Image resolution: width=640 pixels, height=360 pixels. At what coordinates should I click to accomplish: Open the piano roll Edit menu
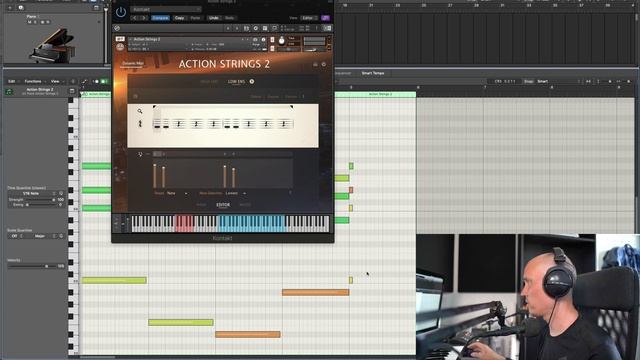click(x=12, y=81)
